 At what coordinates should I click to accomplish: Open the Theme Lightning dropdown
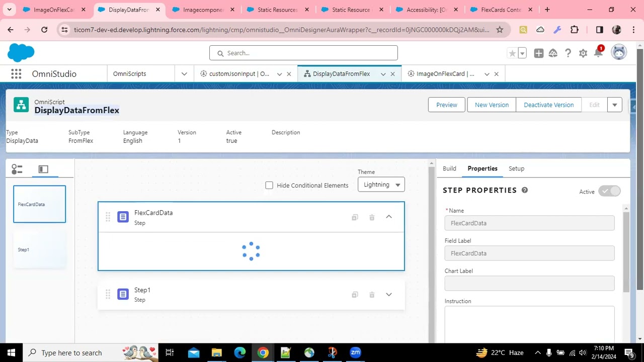coord(381,185)
